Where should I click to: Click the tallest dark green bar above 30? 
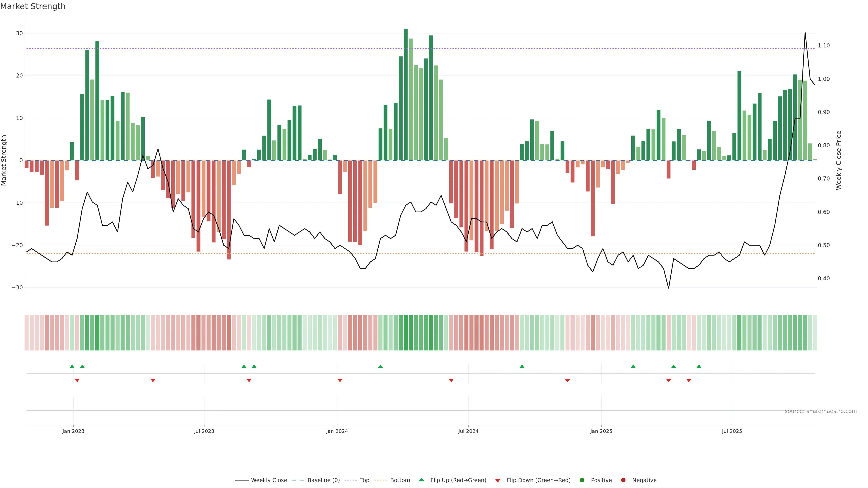coord(406,94)
